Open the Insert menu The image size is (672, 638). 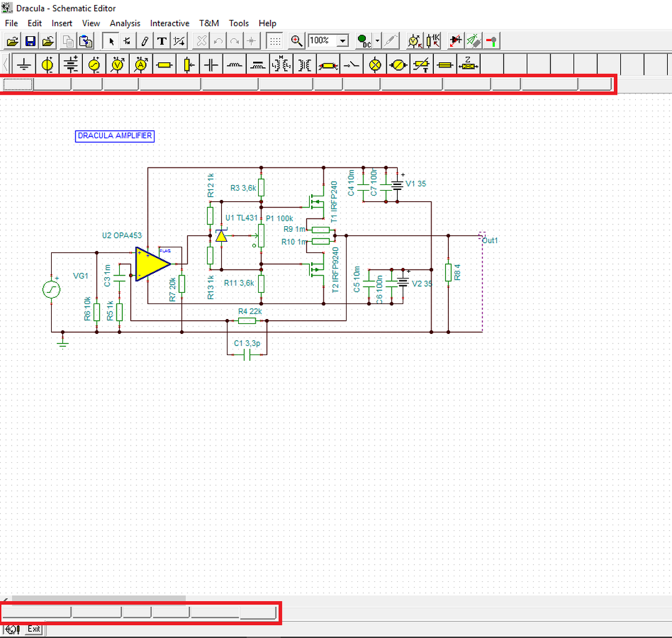click(x=62, y=23)
